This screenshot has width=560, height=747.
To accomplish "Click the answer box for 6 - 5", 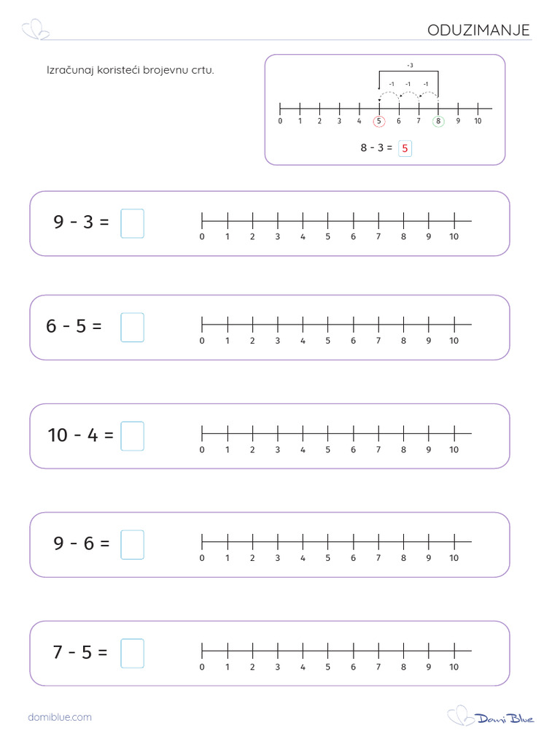I will pos(133,328).
